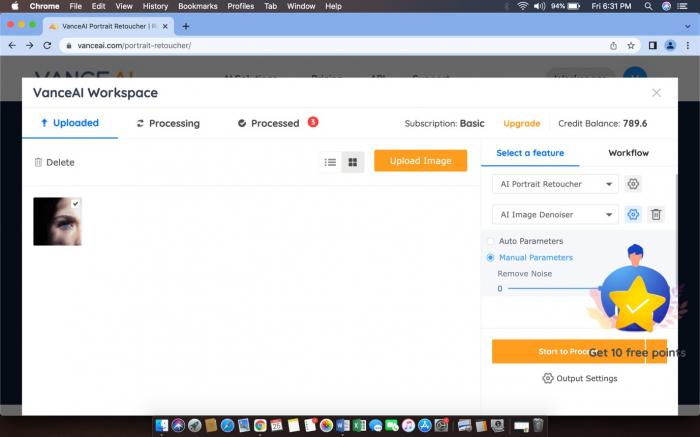
Task: Open the History menu in menu bar
Action: [x=155, y=6]
